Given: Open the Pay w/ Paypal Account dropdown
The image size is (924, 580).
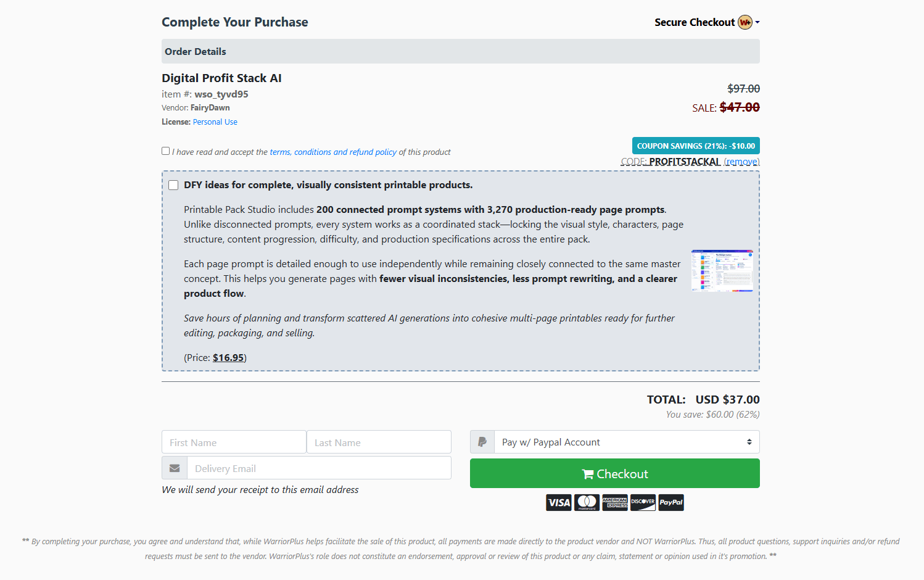Looking at the screenshot, I should [627, 442].
